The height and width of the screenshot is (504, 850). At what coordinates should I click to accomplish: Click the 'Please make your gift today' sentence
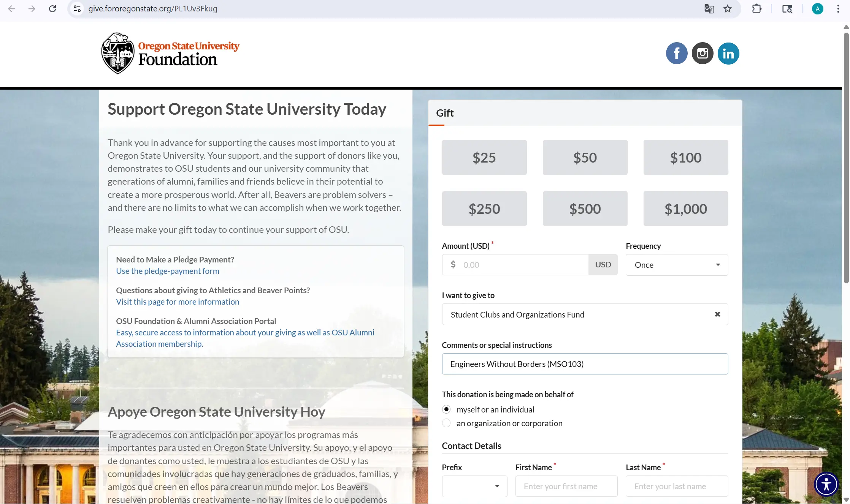pos(228,229)
